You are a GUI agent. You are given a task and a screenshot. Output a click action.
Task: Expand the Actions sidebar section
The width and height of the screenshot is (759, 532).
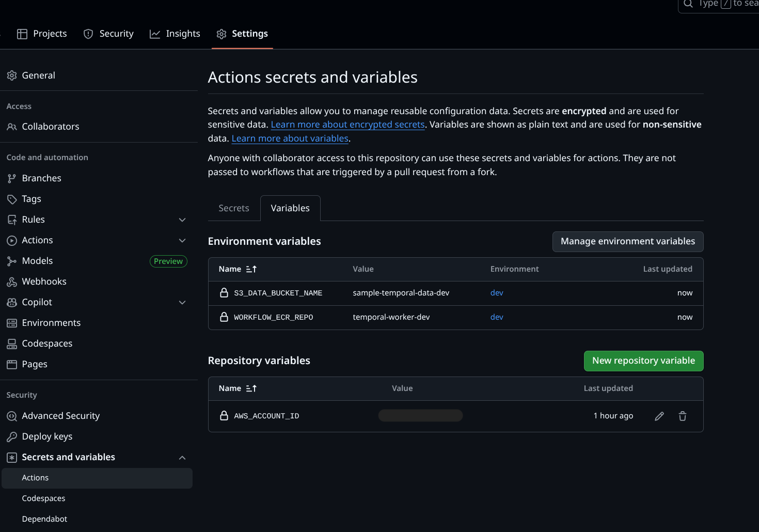point(182,240)
